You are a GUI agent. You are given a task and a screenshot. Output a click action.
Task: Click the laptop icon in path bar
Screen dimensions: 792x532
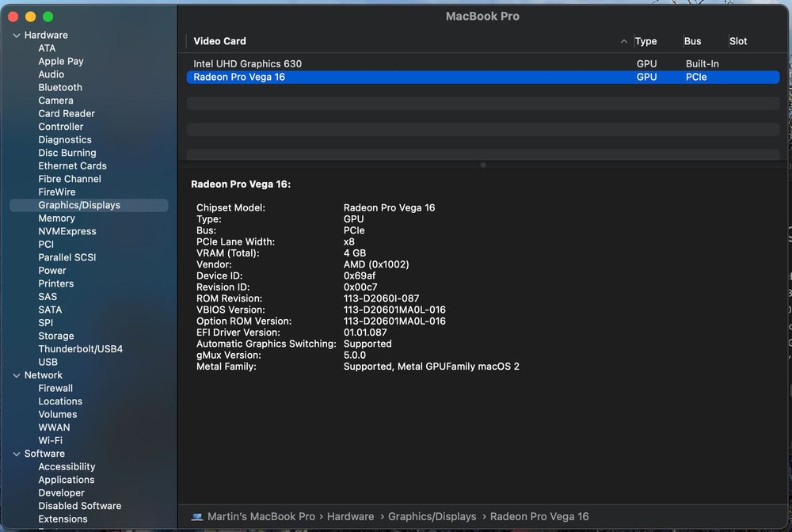click(197, 516)
